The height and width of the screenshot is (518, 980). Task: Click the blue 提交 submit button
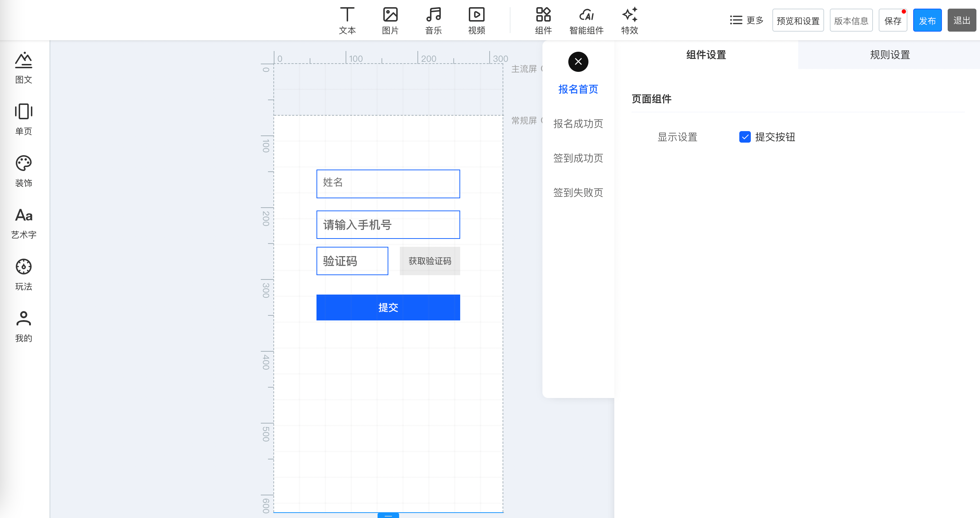coord(388,307)
